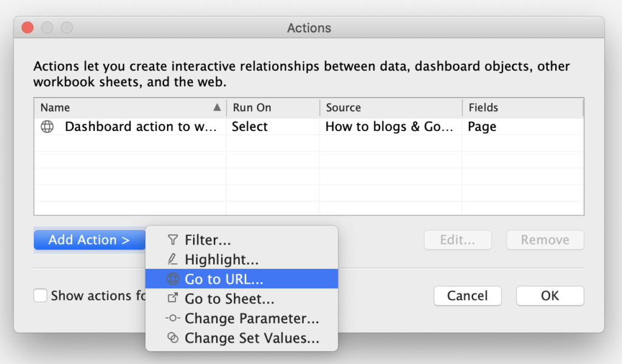Click the highlighter pen icon

point(173,260)
